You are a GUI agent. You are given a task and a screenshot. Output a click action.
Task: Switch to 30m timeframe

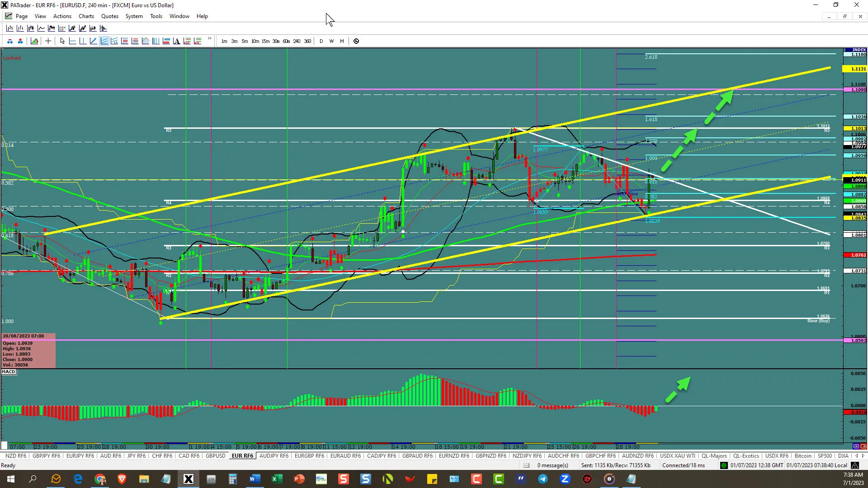click(276, 41)
